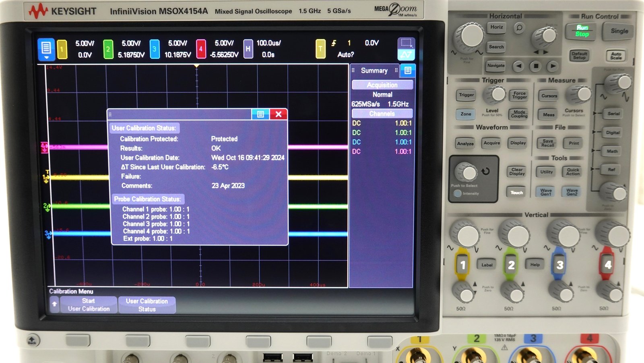The image size is (644, 363).
Task: Push the Navigate button
Action: (496, 66)
